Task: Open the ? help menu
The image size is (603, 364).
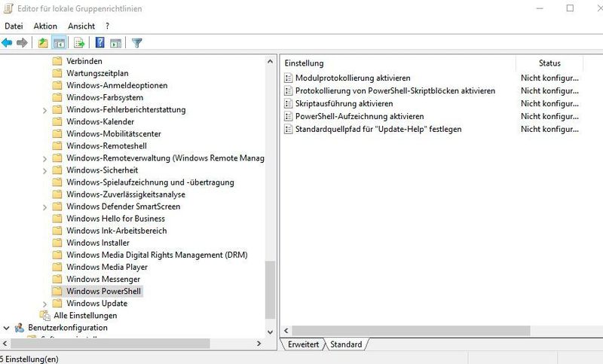Action: (107, 26)
